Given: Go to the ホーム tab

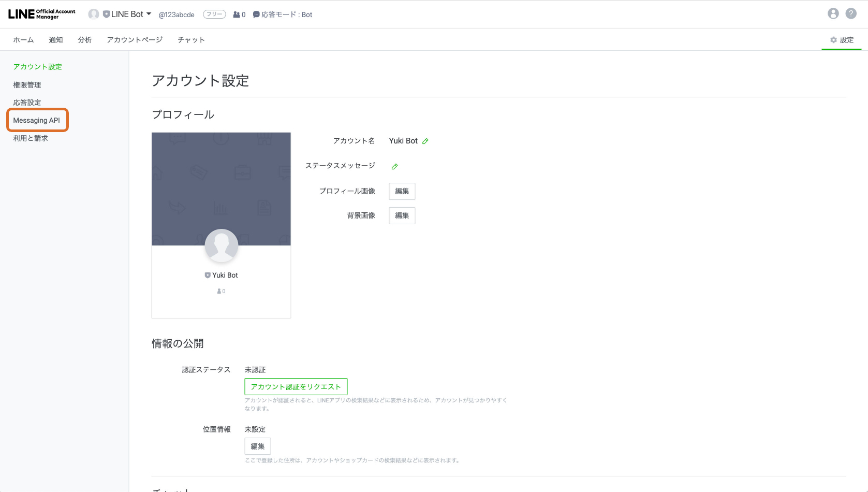Looking at the screenshot, I should click(x=23, y=40).
